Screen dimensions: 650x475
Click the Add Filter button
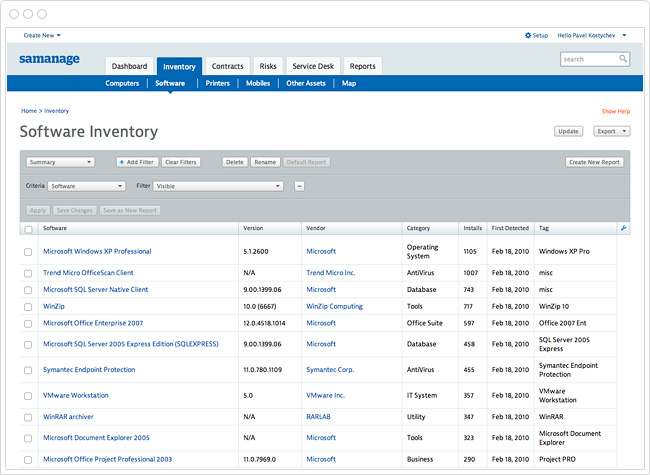(136, 162)
